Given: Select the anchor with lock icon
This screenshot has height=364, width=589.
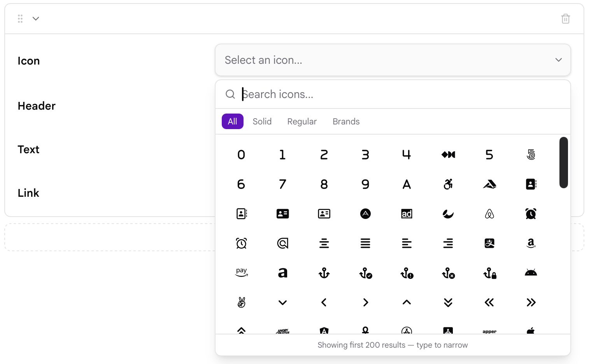Looking at the screenshot, I should (x=489, y=273).
